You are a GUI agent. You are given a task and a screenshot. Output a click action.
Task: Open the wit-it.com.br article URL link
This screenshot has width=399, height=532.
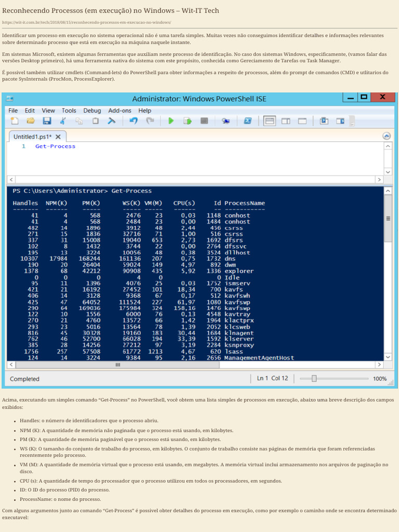[x=86, y=23]
